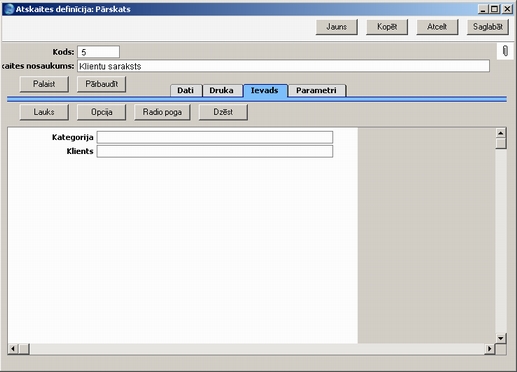Click the horizontal scrollbar thumb
The image size is (517, 372).
tap(24, 349)
